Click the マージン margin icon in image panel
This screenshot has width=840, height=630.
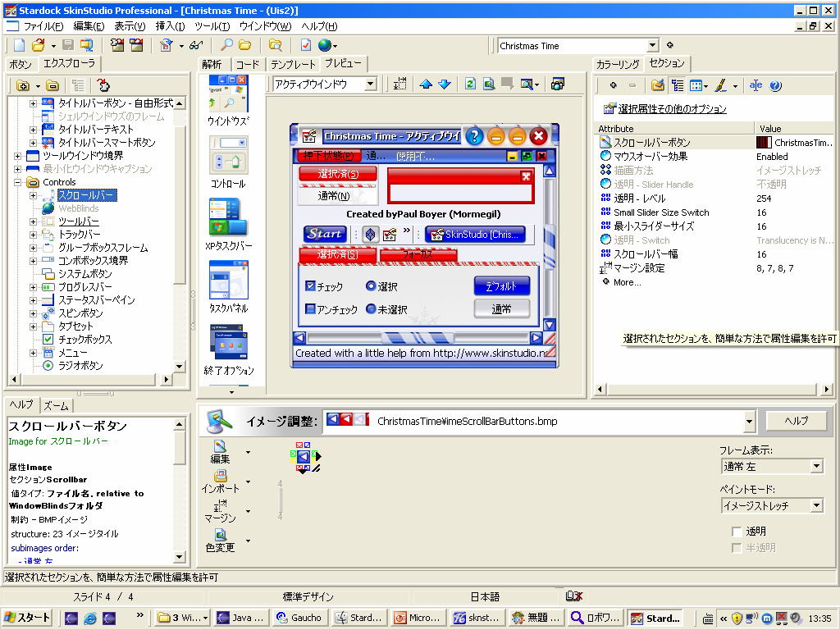click(220, 511)
